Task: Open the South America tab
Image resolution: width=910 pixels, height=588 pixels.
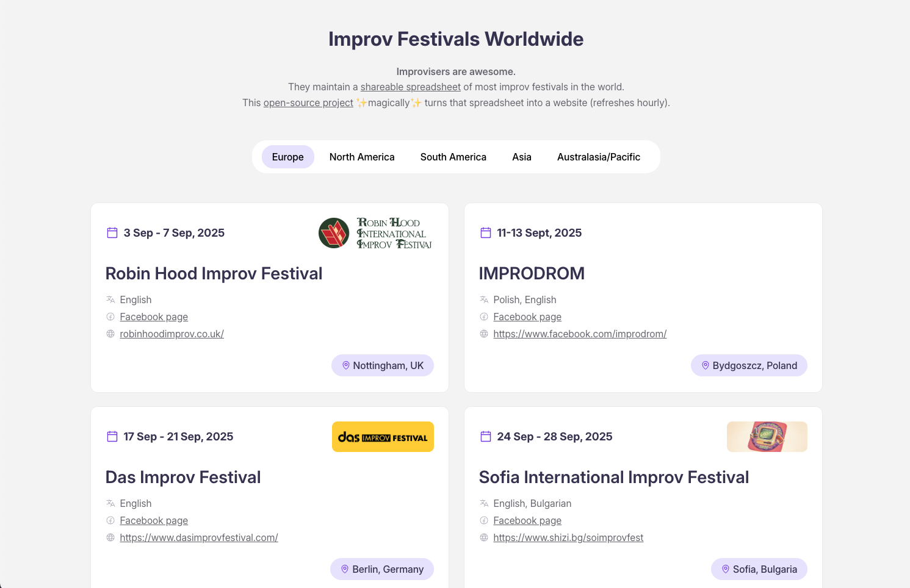Action: click(x=453, y=157)
